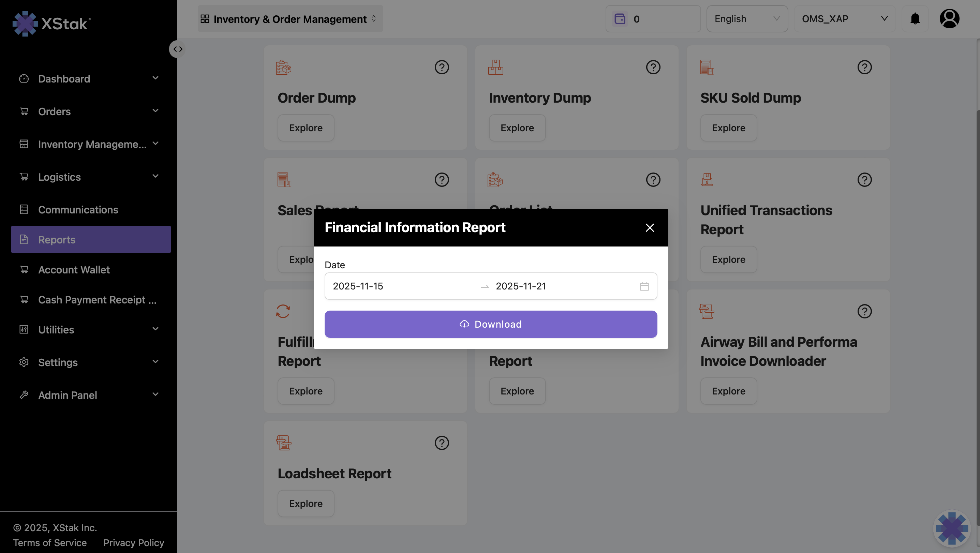Image resolution: width=980 pixels, height=553 pixels.
Task: Collapse the sidebar with arrow toggle
Action: pos(177,49)
